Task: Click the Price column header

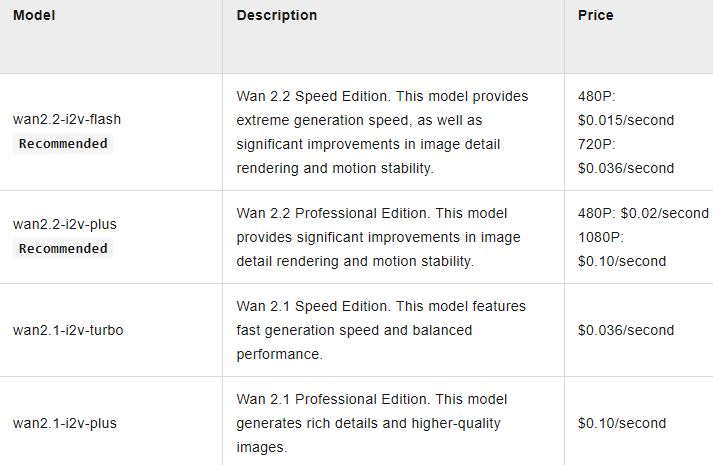Action: [596, 16]
